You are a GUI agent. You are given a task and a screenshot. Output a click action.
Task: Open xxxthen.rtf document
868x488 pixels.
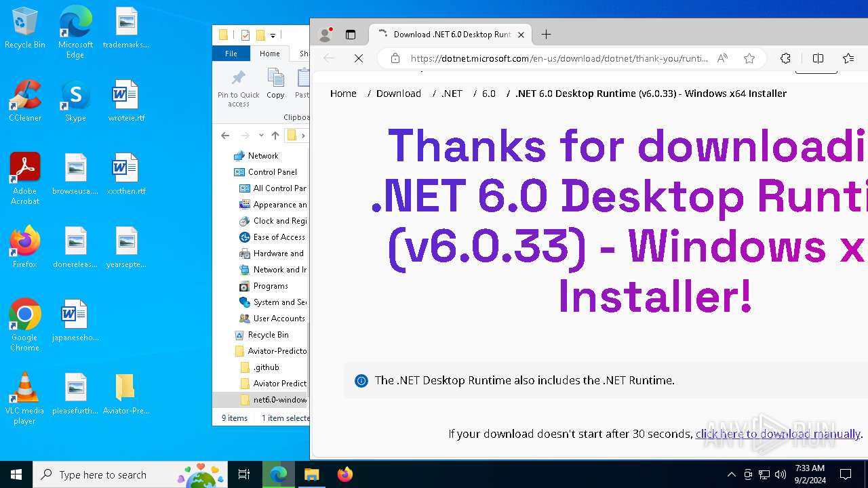(x=126, y=174)
